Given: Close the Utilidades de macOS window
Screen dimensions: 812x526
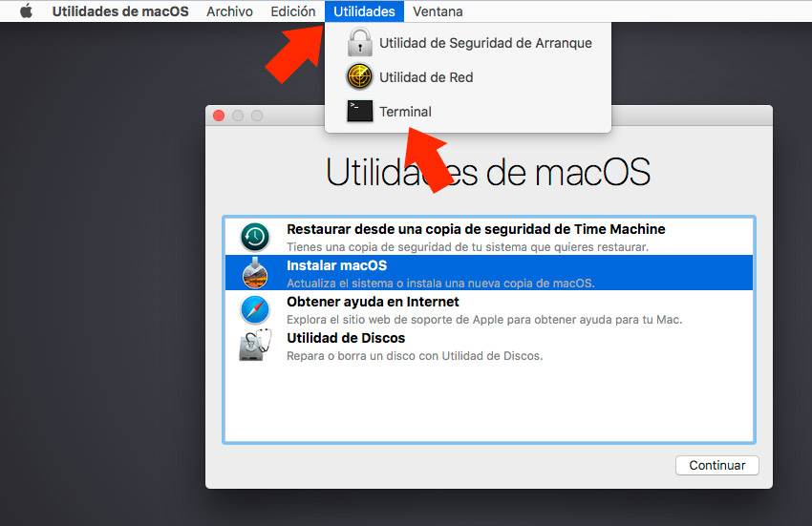Looking at the screenshot, I should point(219,116).
